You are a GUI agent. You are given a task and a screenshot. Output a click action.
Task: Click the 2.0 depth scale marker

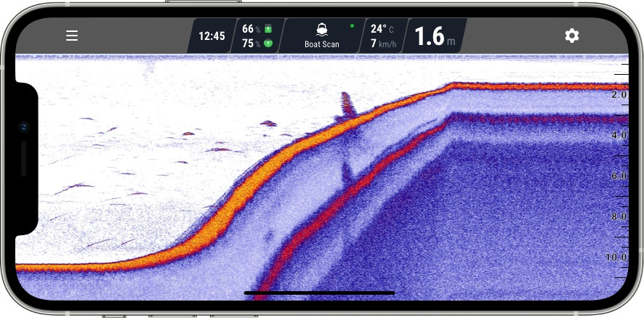[619, 95]
